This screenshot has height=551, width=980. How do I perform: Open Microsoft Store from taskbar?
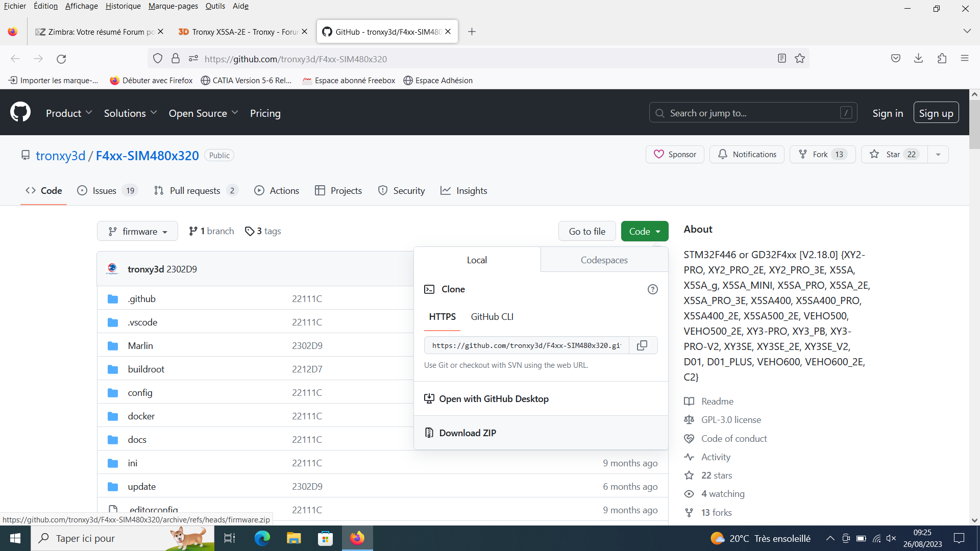[x=325, y=538]
